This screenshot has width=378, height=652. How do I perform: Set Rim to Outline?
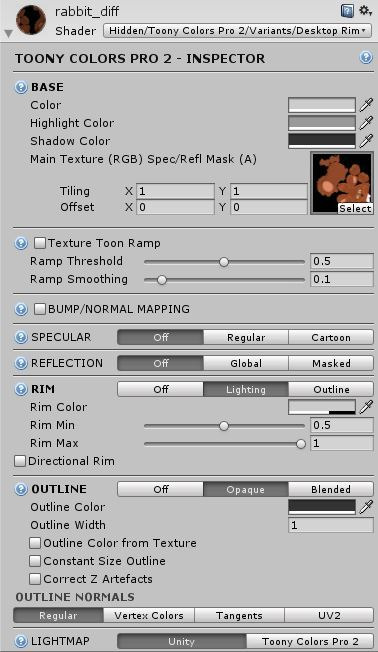(331, 390)
